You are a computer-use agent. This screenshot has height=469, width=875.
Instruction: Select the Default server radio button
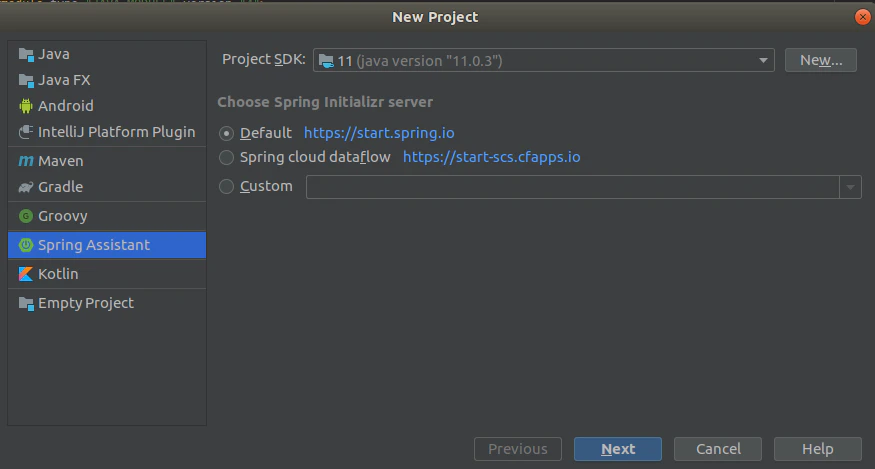[226, 133]
